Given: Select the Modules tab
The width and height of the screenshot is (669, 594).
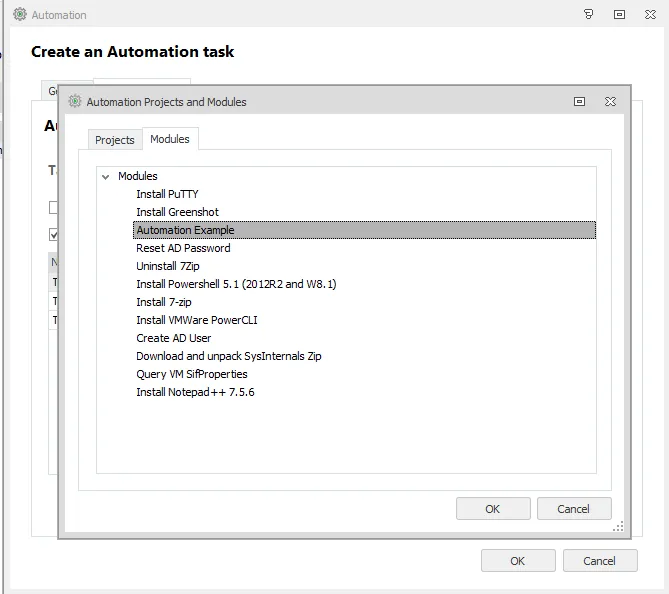Looking at the screenshot, I should 169,139.
